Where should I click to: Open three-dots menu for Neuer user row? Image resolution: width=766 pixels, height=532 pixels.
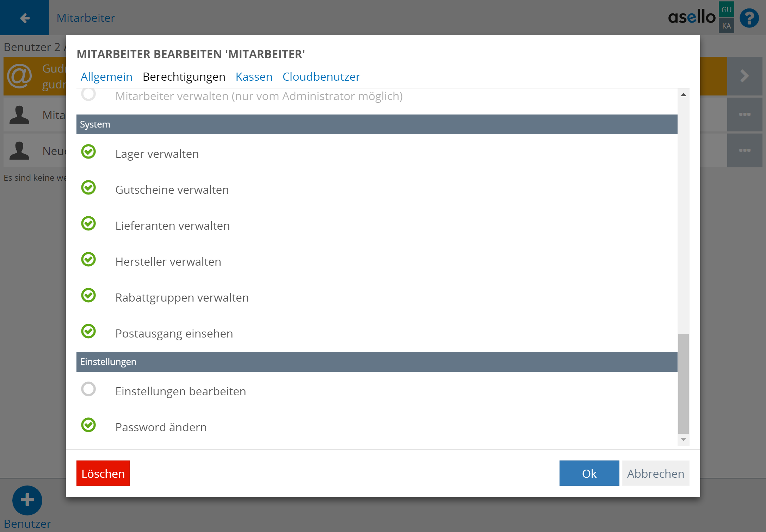click(x=745, y=150)
